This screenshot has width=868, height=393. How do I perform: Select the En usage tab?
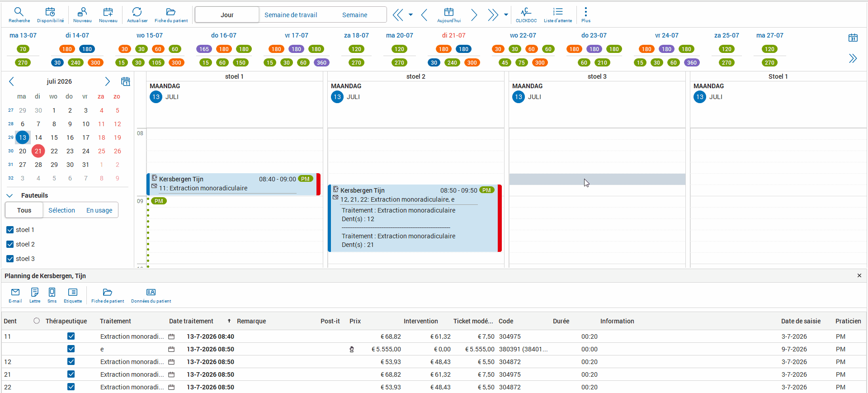click(x=99, y=210)
